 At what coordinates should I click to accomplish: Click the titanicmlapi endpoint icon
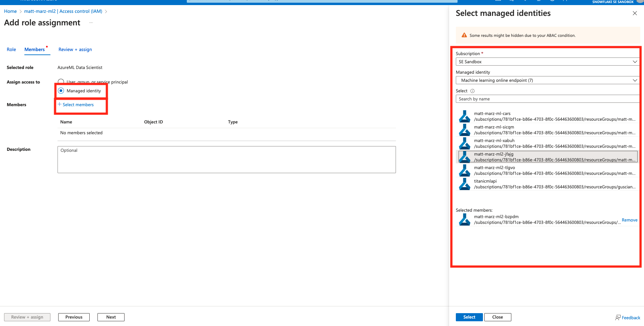coord(464,184)
